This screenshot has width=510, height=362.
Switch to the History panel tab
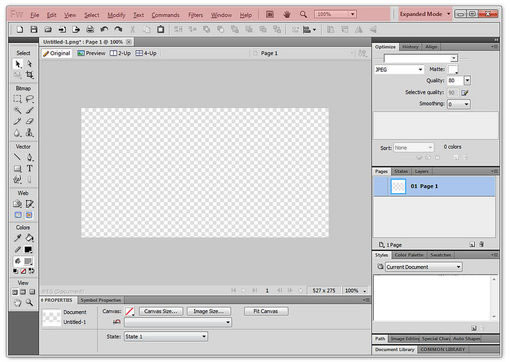410,47
